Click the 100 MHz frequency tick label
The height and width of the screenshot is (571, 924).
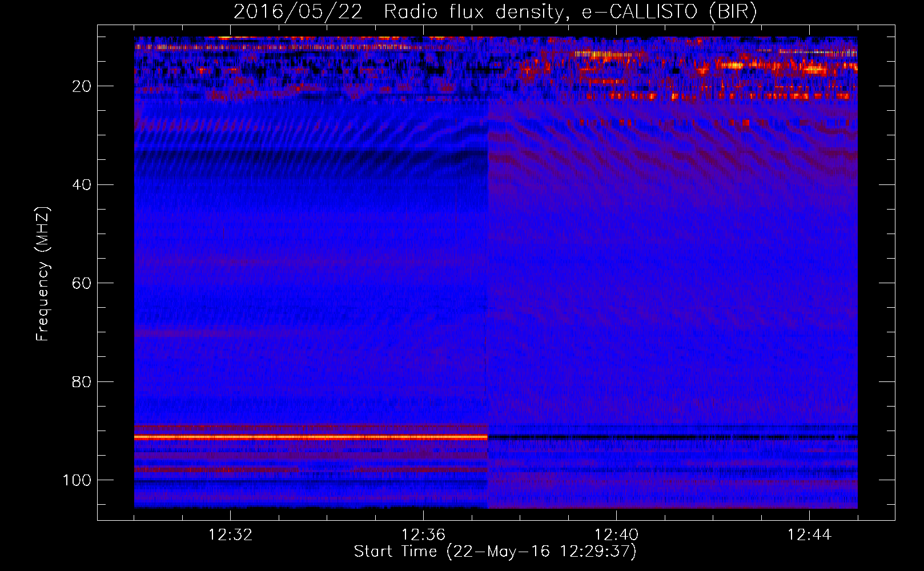pyautogui.click(x=77, y=480)
